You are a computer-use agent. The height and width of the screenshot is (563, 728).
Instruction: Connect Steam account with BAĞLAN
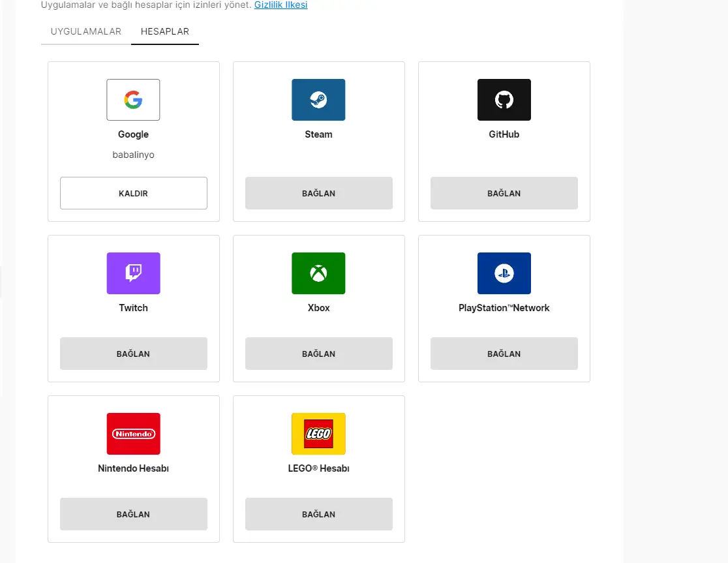pos(318,193)
